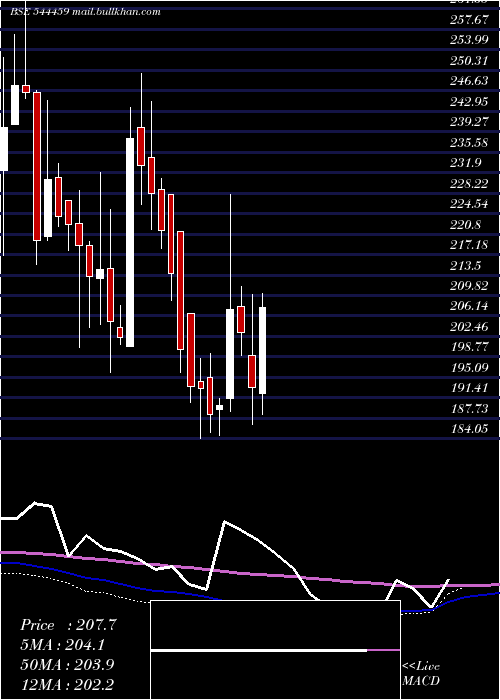Click the 217.18 price axis label

[469, 245]
